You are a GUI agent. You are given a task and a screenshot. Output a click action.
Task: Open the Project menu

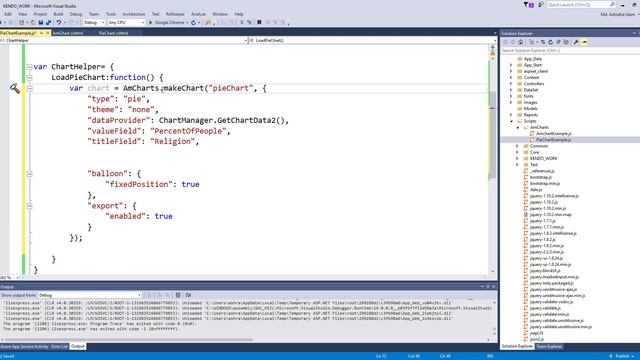40,14
